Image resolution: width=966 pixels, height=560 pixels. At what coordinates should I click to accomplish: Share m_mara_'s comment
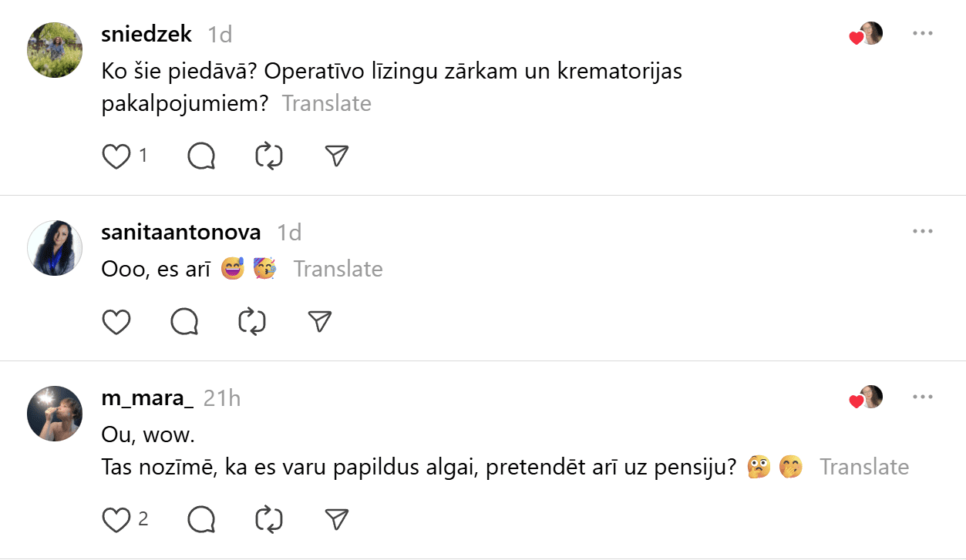pos(337,520)
